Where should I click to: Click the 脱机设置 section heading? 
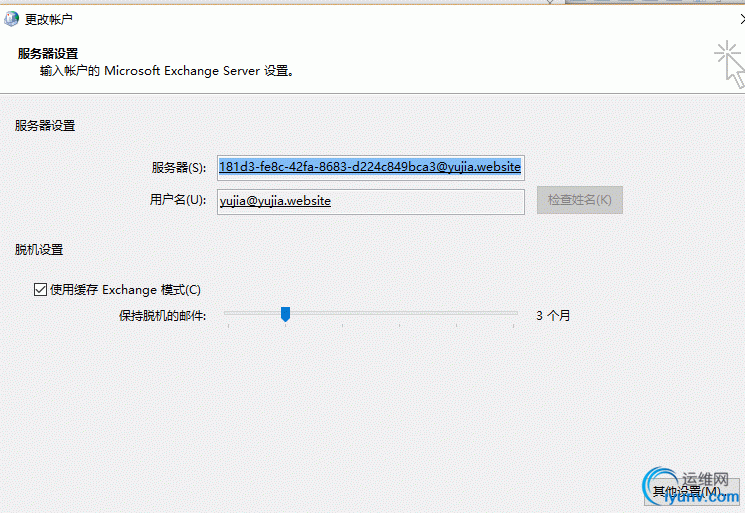39,249
